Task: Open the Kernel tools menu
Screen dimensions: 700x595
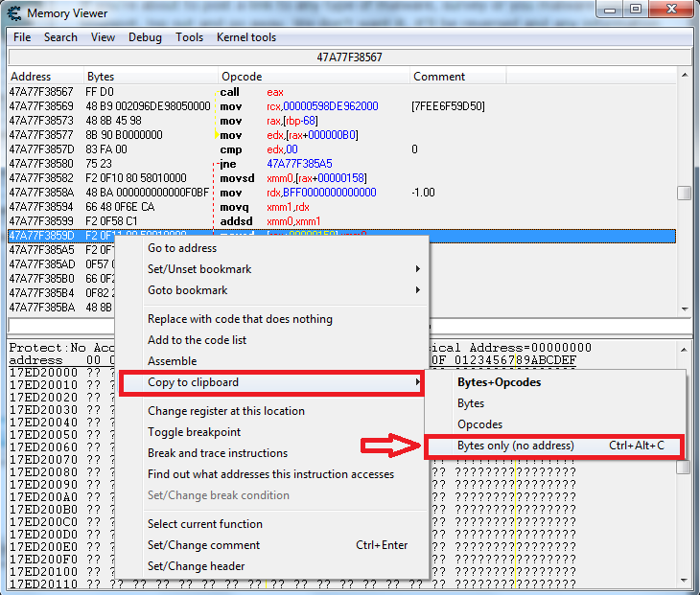Action: pyautogui.click(x=245, y=37)
